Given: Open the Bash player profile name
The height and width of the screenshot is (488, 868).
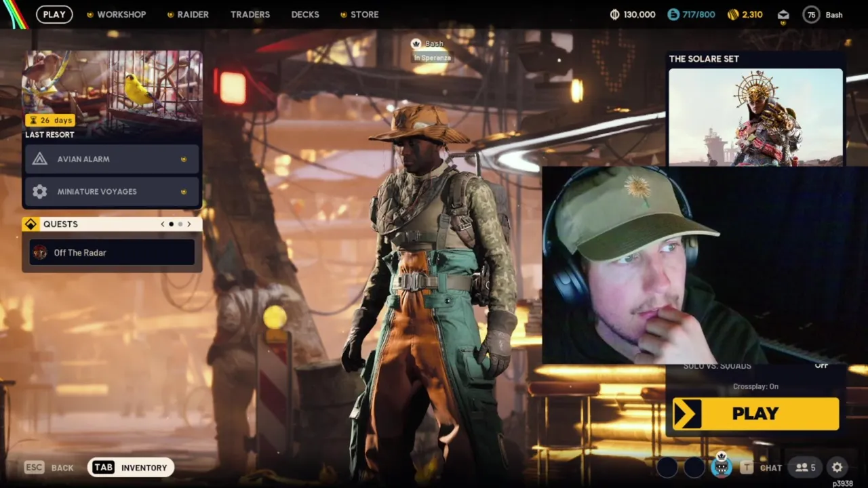Looking at the screenshot, I should pyautogui.click(x=834, y=15).
